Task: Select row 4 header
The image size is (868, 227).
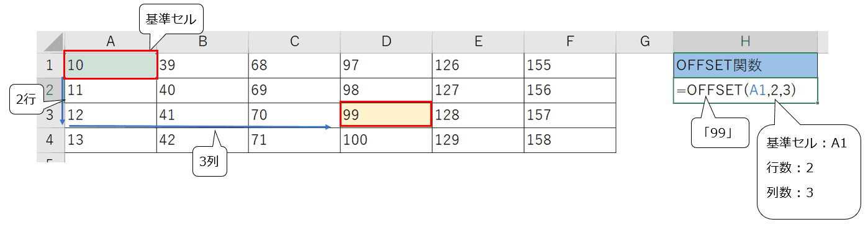Action: 50,141
